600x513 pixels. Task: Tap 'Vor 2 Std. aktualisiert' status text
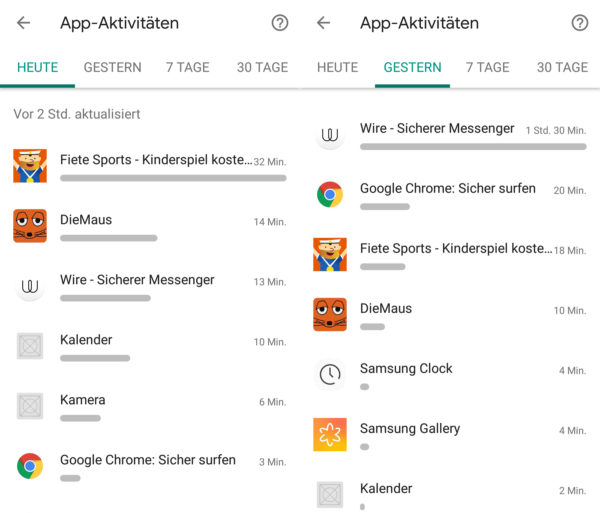pos(77,114)
